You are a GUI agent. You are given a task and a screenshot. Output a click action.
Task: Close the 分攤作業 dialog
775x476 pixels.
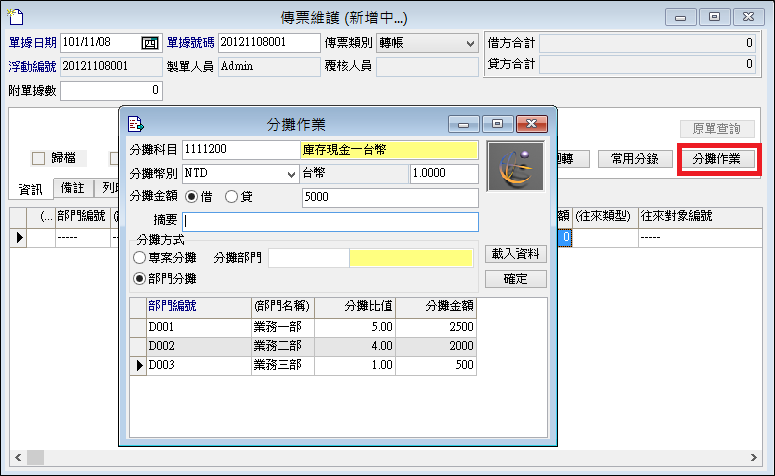531,124
